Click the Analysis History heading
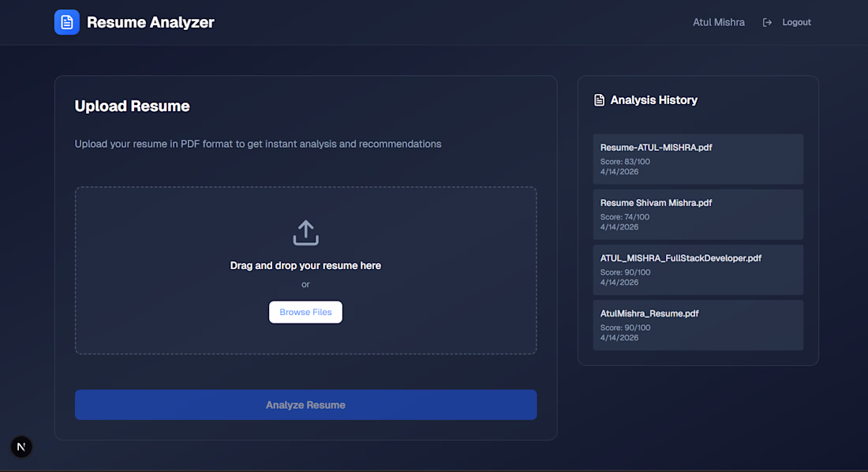The image size is (868, 472). 654,99
